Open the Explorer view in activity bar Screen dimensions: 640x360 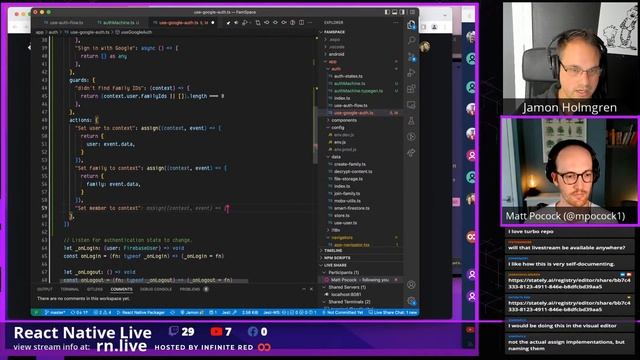point(411,25)
